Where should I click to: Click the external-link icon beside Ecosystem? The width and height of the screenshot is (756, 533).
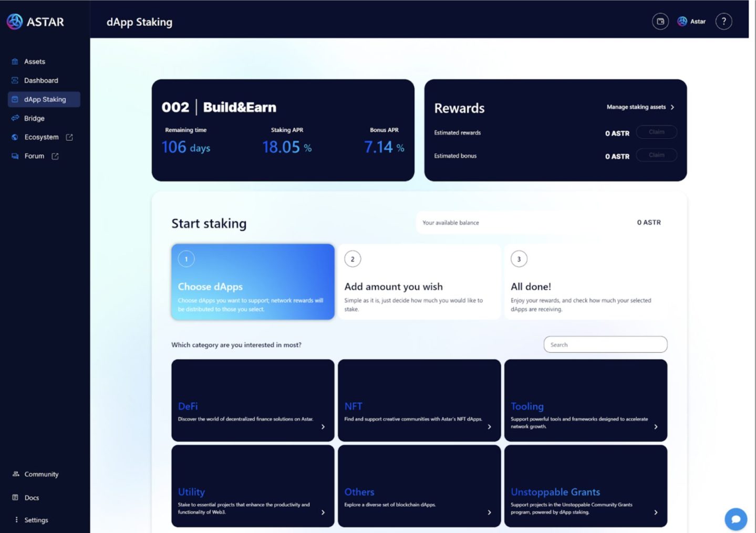(69, 137)
